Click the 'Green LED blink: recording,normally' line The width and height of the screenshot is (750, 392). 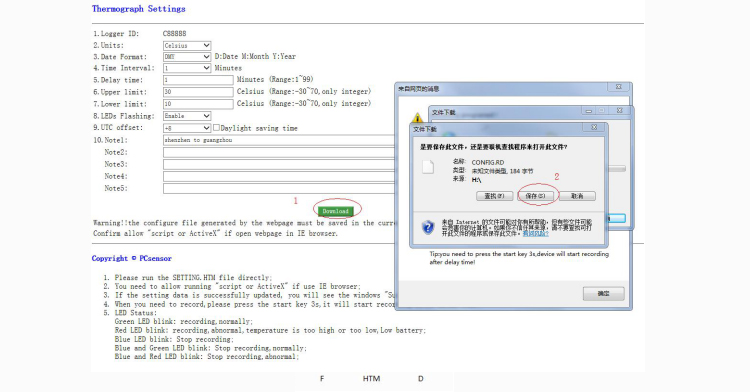184,321
